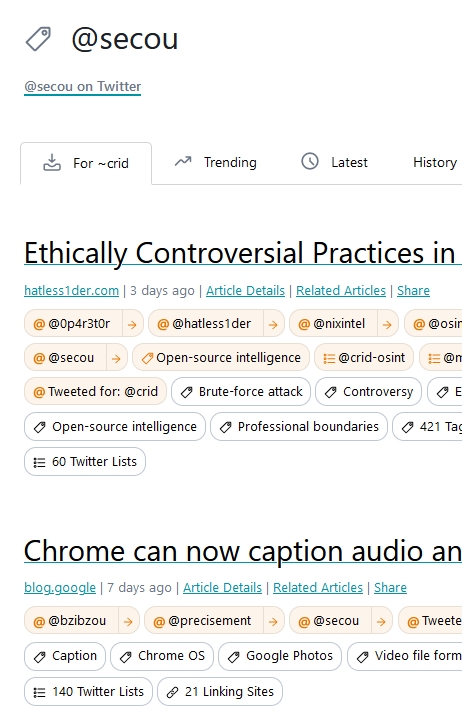Open the @crid-osint list chip

364,358
